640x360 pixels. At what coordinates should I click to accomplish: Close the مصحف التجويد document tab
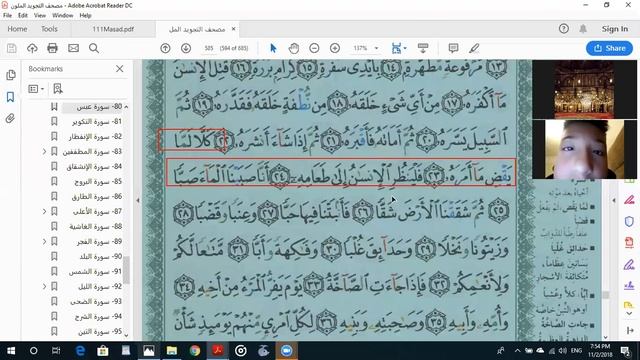[233, 29]
